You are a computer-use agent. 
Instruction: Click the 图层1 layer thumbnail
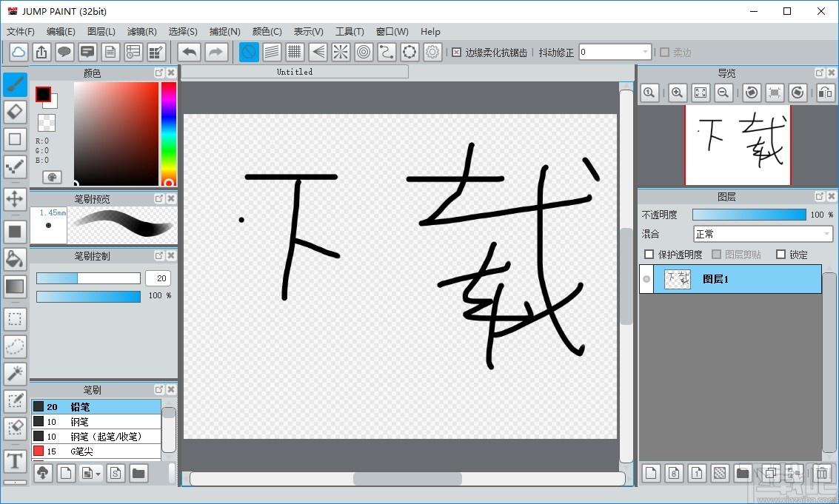(678, 279)
